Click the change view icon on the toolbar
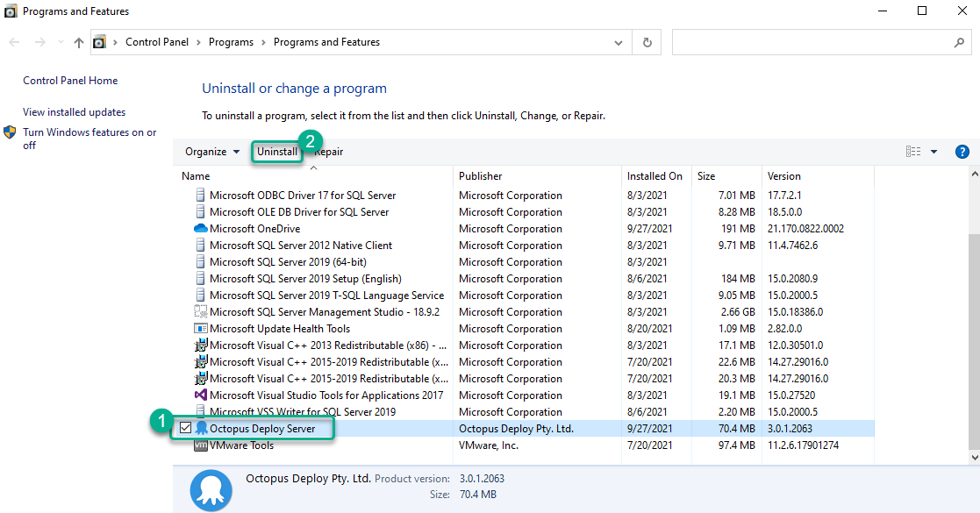Viewport: 980px width, 513px height. [912, 151]
